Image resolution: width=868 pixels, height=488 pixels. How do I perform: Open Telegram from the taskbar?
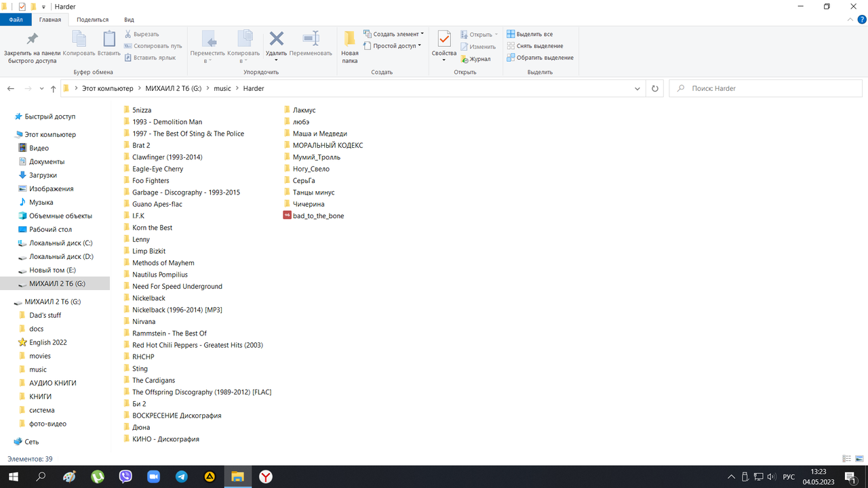182,476
